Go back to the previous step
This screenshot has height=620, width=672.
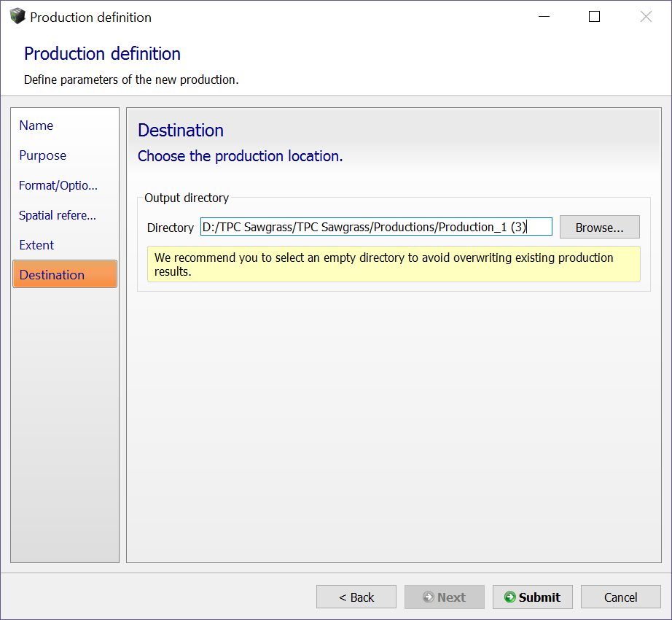click(356, 597)
